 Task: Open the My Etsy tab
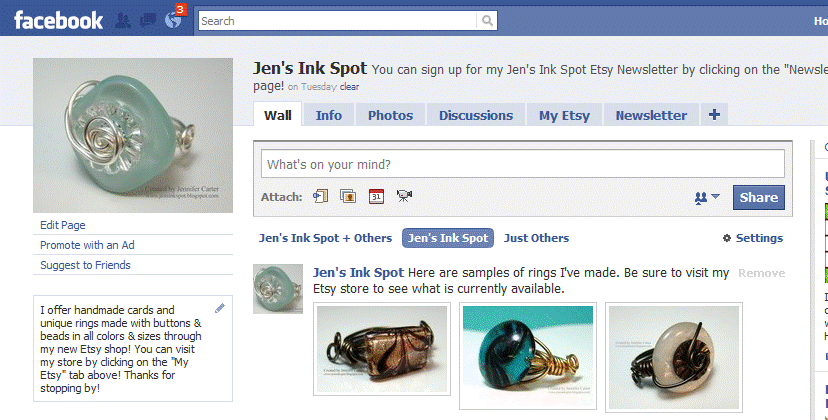pyautogui.click(x=564, y=115)
